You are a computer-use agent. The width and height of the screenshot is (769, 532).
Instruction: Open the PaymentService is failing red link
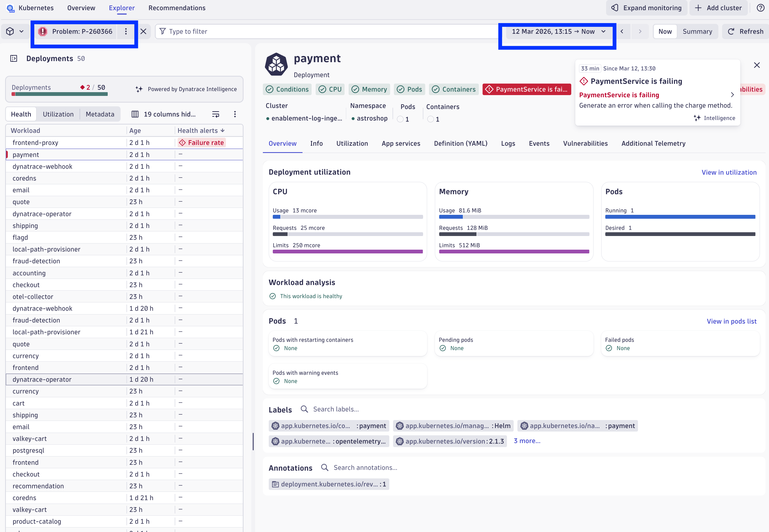click(619, 95)
